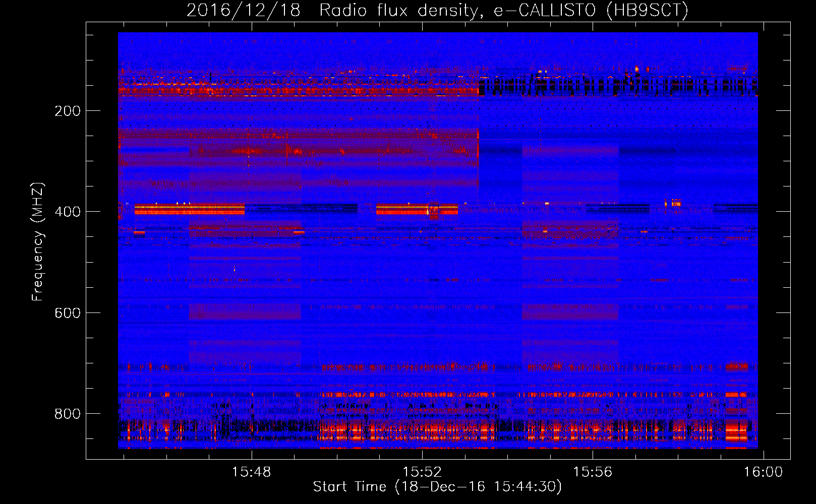816x504 pixels.
Task: Click the '200' frequency tick label
Action: click(68, 111)
